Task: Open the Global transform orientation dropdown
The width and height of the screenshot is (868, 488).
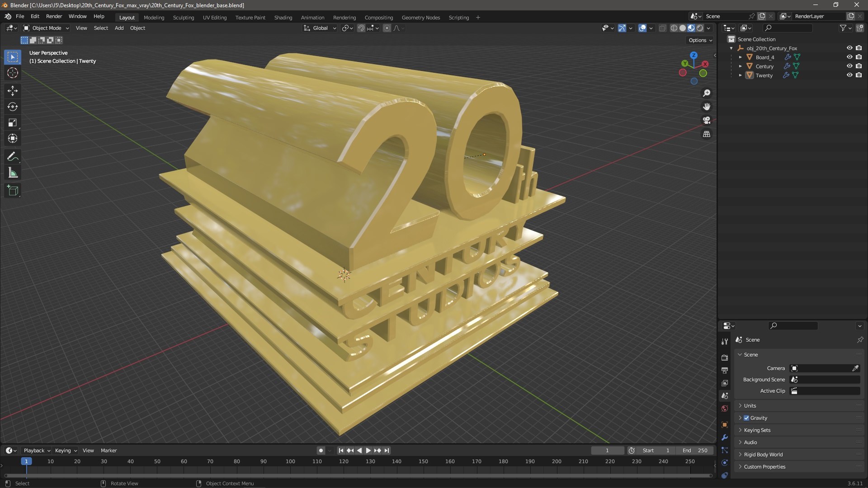Action: (x=320, y=28)
